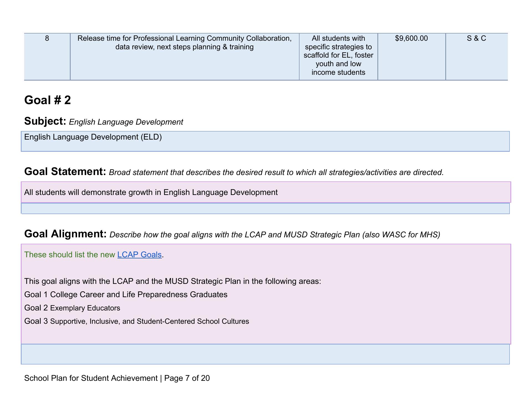
Task: Click the S & C funding cell
Action: [x=476, y=38]
